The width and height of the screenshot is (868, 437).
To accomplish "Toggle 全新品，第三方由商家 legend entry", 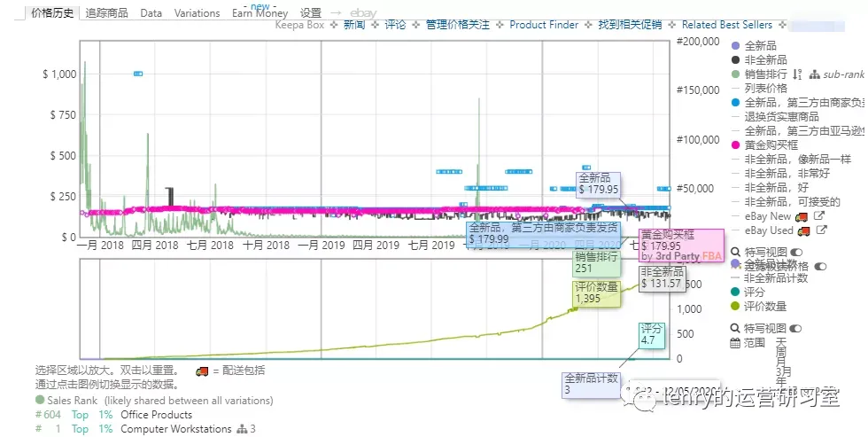I will click(805, 103).
